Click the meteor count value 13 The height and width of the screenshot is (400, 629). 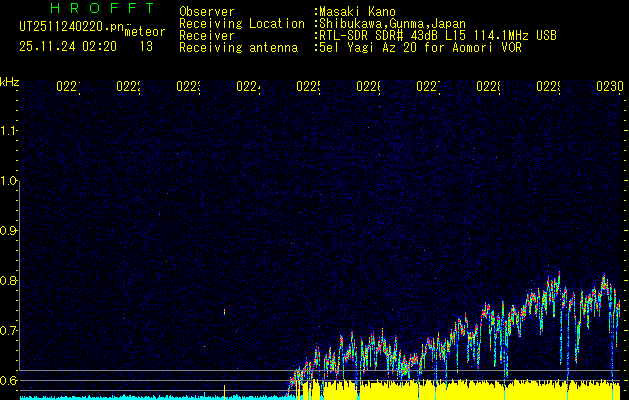pyautogui.click(x=146, y=46)
